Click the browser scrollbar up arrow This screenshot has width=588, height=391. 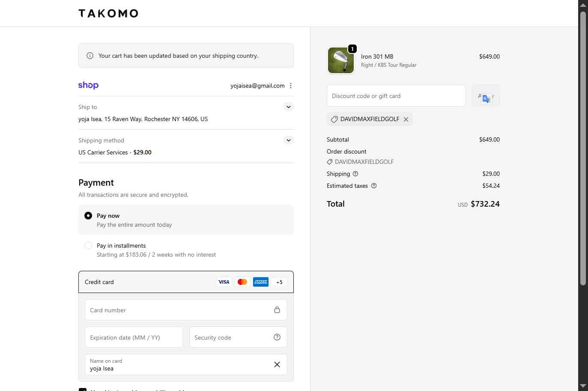[583, 5]
